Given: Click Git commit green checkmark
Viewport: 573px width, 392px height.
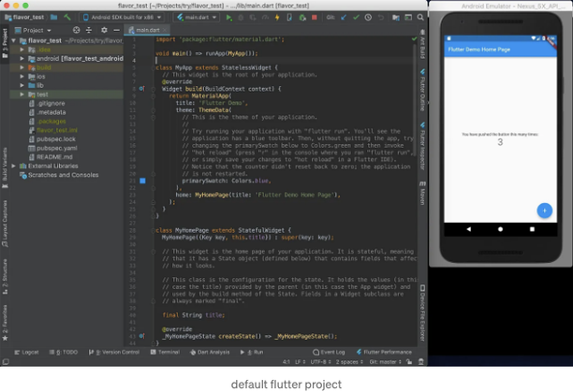Looking at the screenshot, I should point(356,17).
